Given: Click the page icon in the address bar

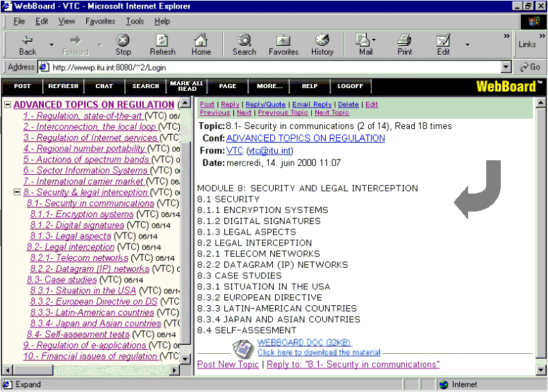Looking at the screenshot, I should tap(44, 67).
